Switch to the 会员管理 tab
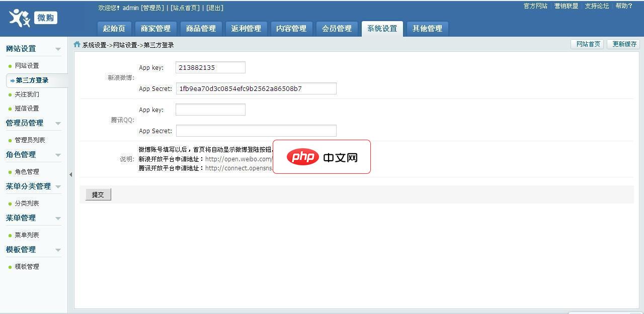This screenshot has height=314, width=644. pyautogui.click(x=337, y=29)
